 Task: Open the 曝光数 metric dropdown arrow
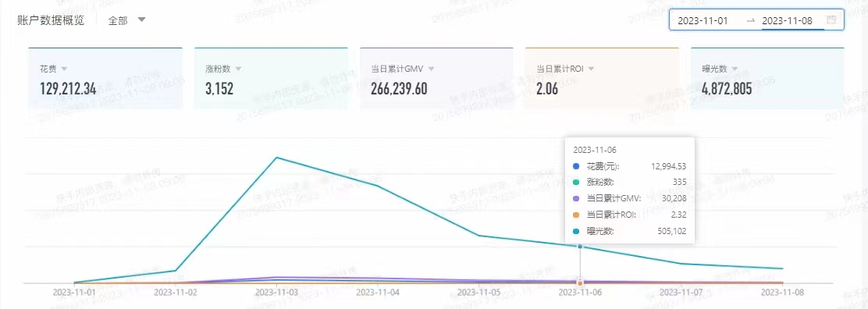pos(735,69)
